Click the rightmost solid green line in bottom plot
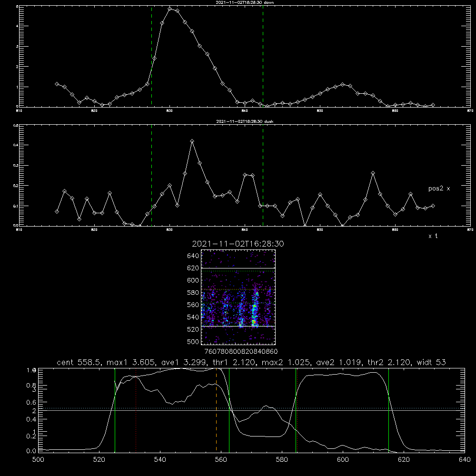Image resolution: width=476 pixels, height=476 pixels. [388, 410]
